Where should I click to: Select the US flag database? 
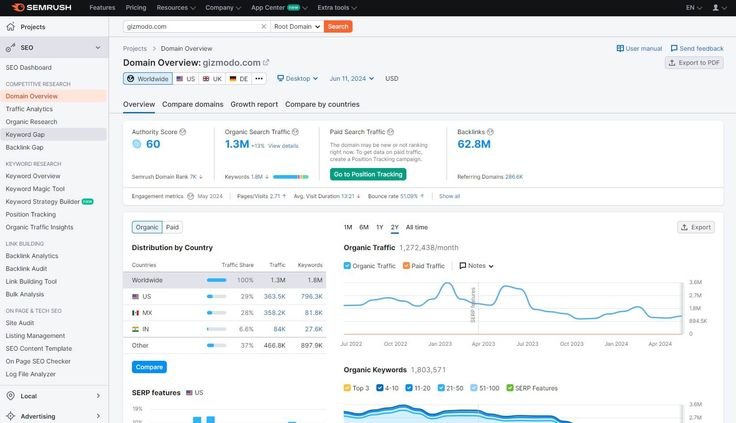(x=185, y=78)
